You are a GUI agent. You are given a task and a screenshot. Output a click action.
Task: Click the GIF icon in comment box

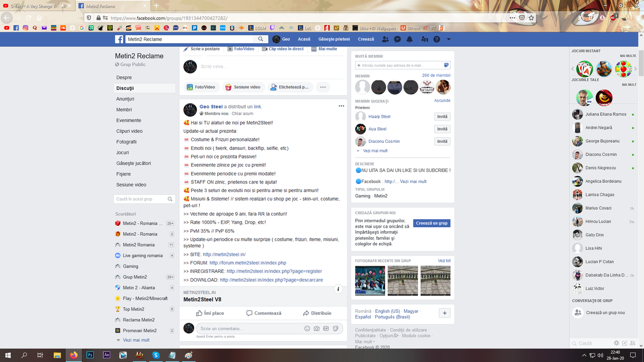(326, 329)
